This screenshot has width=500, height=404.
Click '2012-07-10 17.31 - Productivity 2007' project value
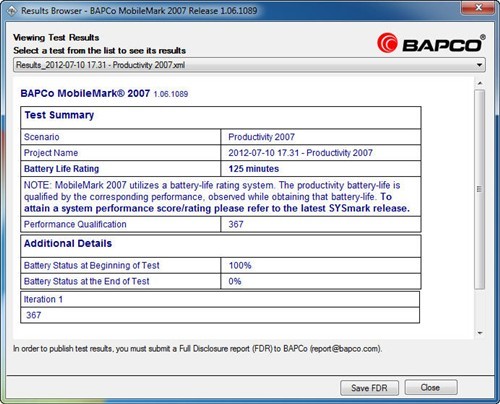pyautogui.click(x=300, y=153)
